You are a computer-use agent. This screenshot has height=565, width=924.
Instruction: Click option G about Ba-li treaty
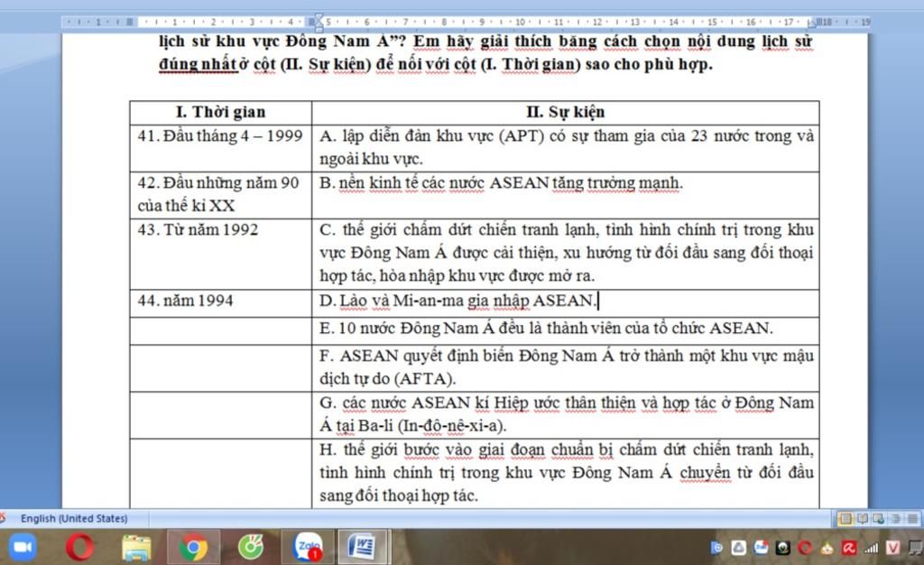click(x=566, y=415)
